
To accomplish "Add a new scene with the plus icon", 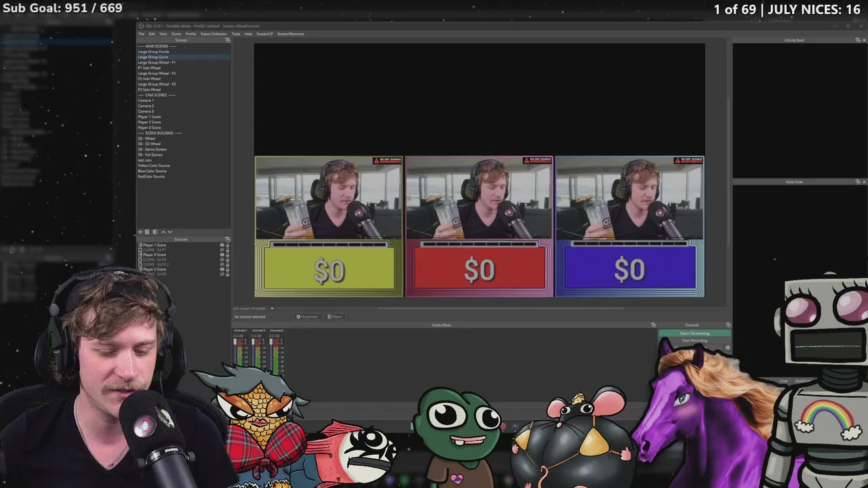I will click(x=140, y=232).
